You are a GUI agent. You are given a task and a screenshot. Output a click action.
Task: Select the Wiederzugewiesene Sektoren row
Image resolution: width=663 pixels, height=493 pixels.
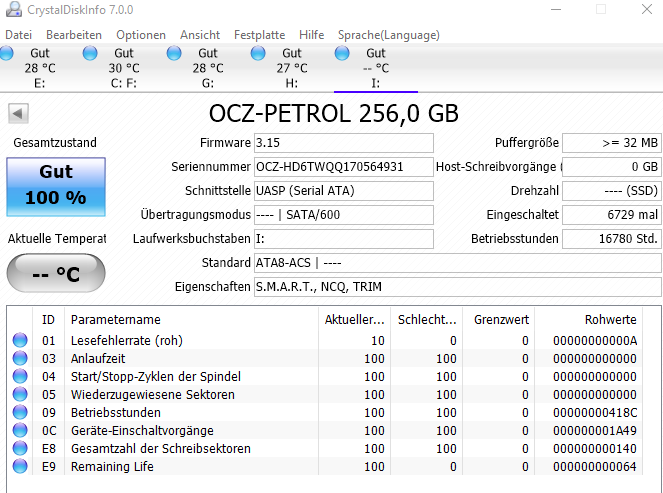click(x=325, y=394)
